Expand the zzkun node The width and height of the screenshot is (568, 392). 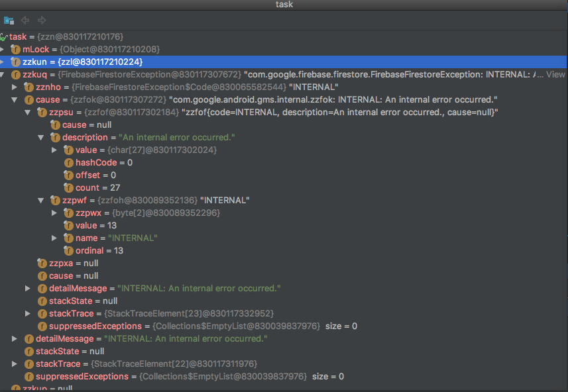[x=2, y=62]
